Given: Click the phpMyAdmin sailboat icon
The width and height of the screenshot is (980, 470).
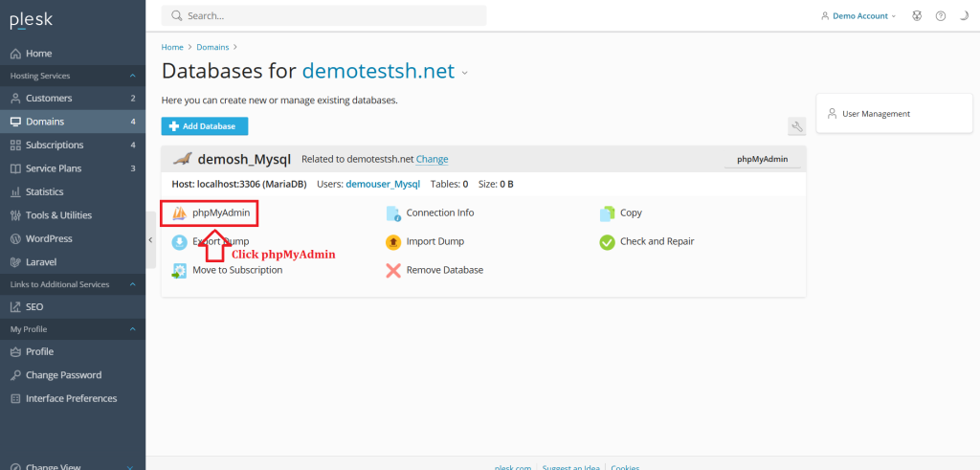Looking at the screenshot, I should [179, 213].
